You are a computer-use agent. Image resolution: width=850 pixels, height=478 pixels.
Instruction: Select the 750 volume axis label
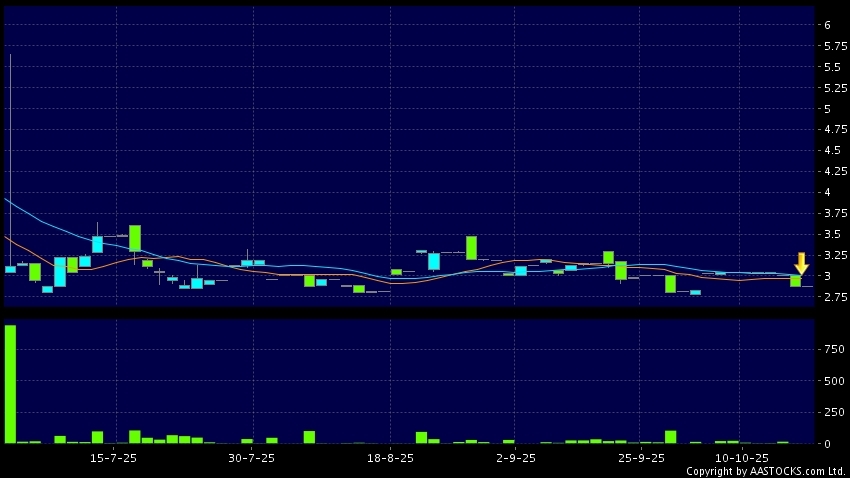coord(832,349)
